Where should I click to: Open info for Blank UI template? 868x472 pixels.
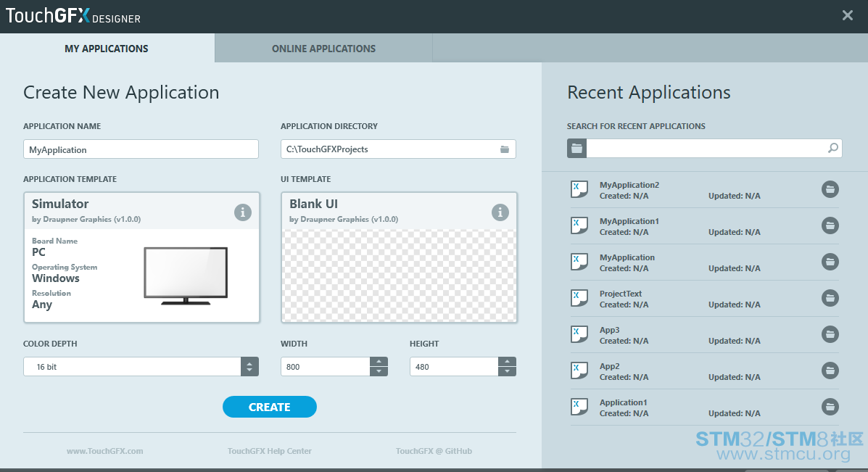500,212
